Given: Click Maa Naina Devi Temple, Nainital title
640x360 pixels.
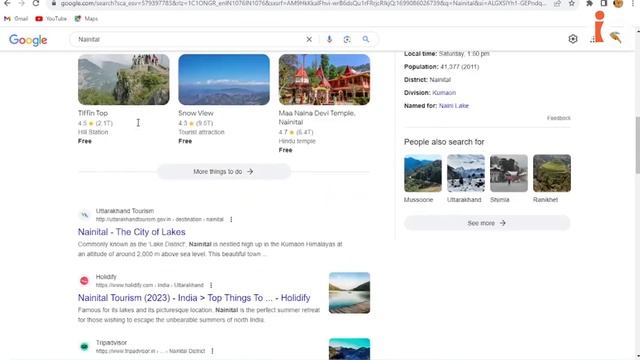Looking at the screenshot, I should (x=317, y=118).
